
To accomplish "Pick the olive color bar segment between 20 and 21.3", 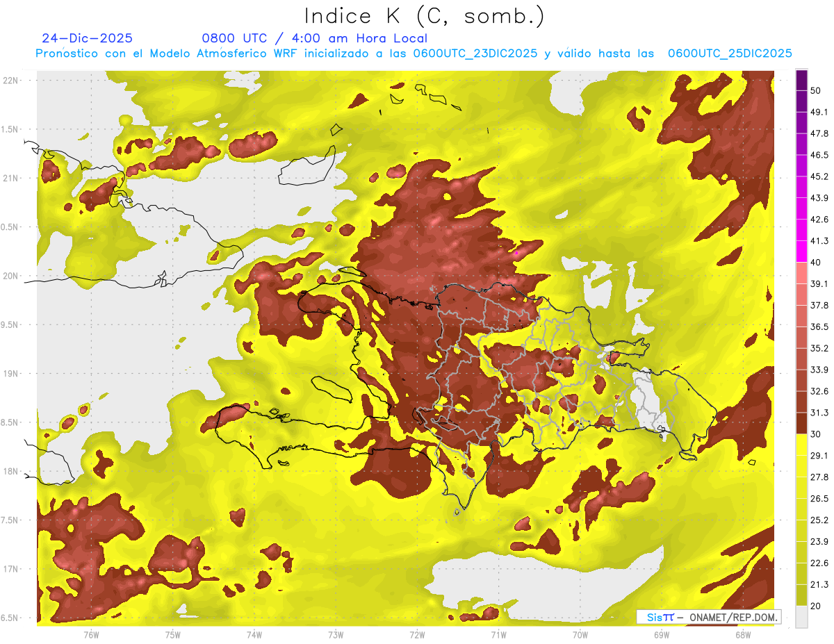I will [802, 595].
